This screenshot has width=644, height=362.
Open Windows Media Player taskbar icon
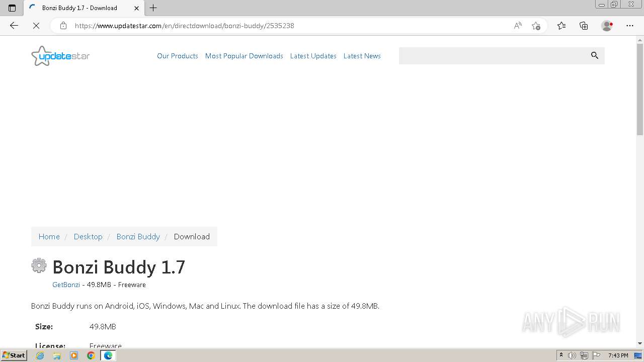pyautogui.click(x=74, y=355)
